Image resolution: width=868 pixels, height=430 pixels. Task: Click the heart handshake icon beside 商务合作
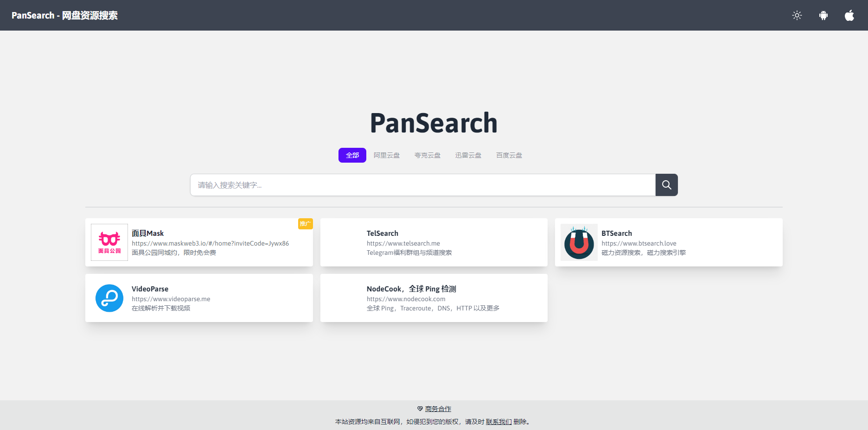coord(420,409)
